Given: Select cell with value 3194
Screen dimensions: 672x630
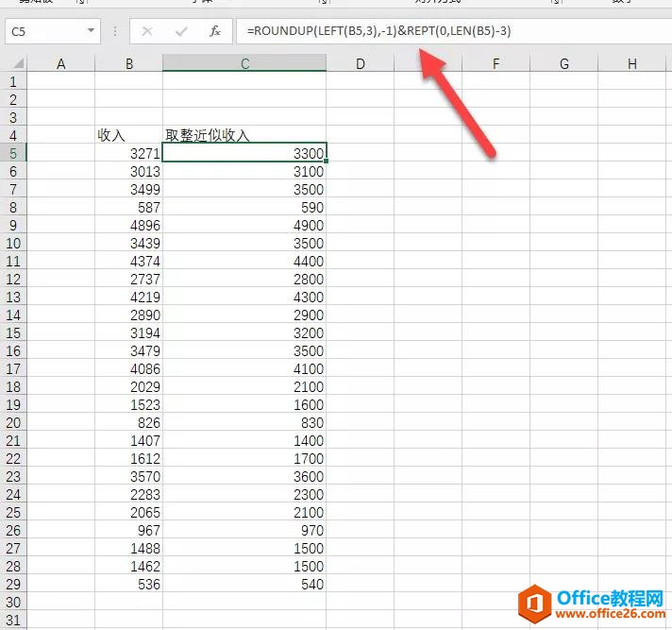Looking at the screenshot, I should tap(129, 332).
